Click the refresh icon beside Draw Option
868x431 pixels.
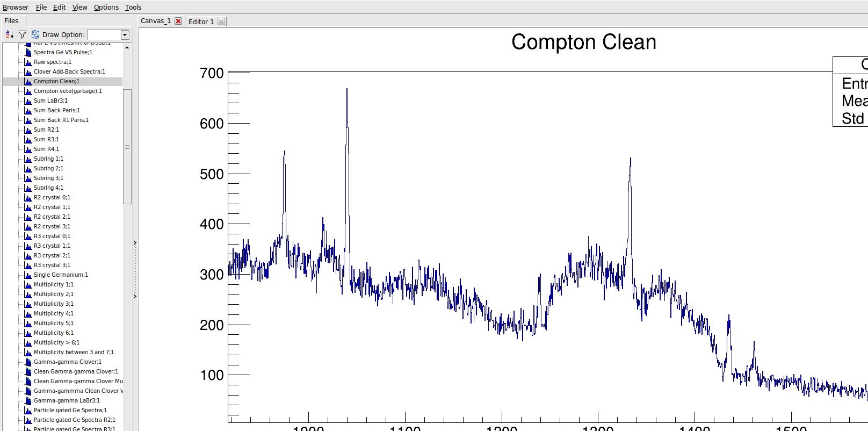pos(35,34)
